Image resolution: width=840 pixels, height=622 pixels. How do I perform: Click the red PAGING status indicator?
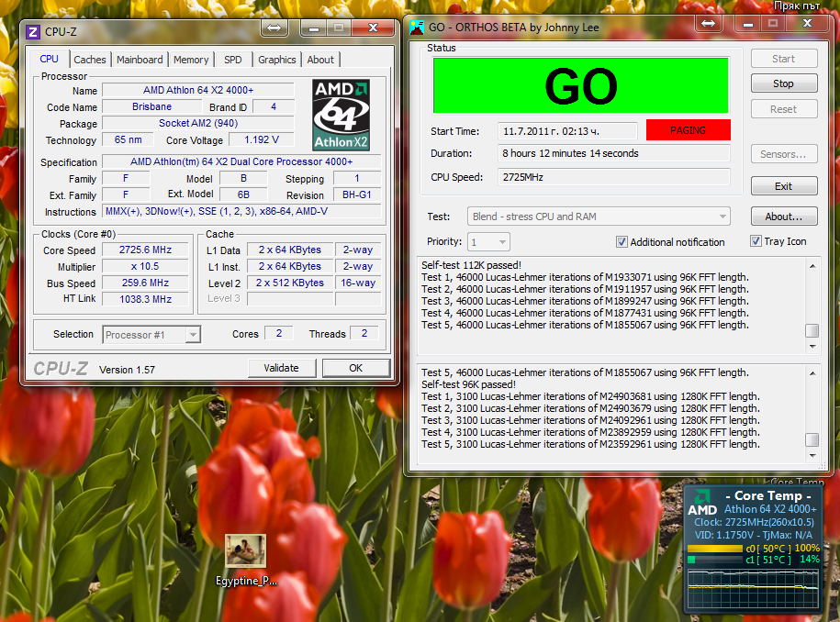pos(688,130)
